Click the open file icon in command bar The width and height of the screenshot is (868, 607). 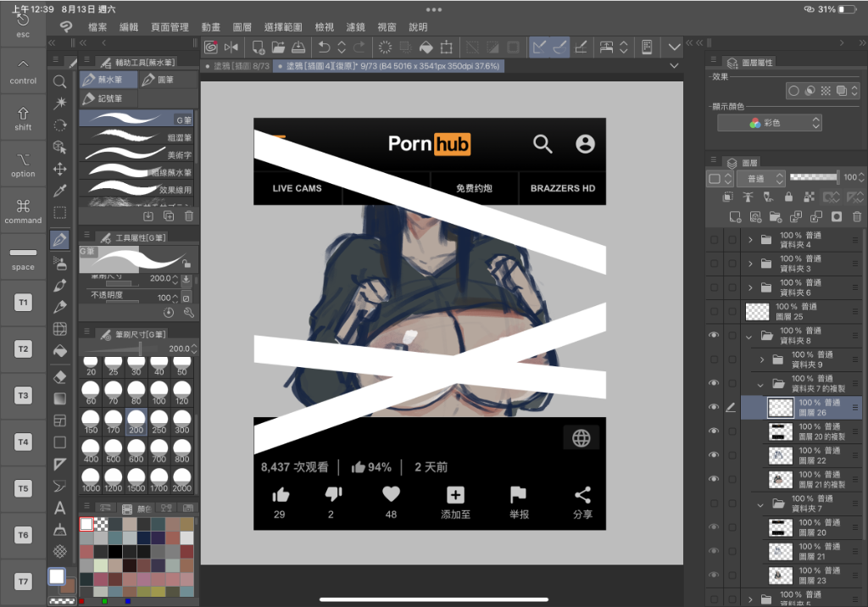[x=278, y=47]
